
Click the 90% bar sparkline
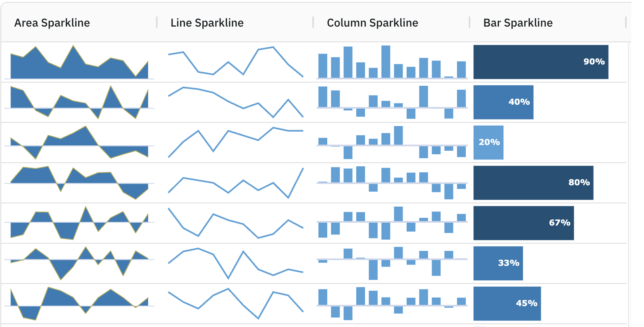(541, 62)
